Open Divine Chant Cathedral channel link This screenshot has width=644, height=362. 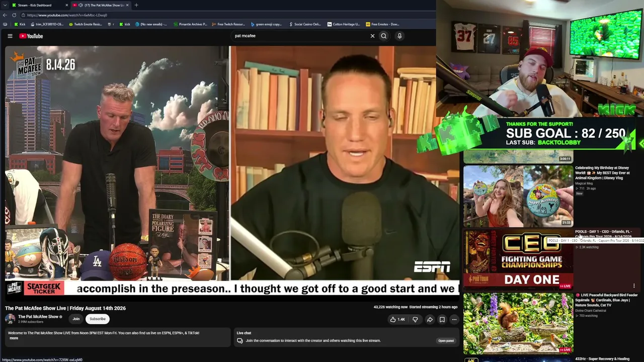[x=591, y=311]
